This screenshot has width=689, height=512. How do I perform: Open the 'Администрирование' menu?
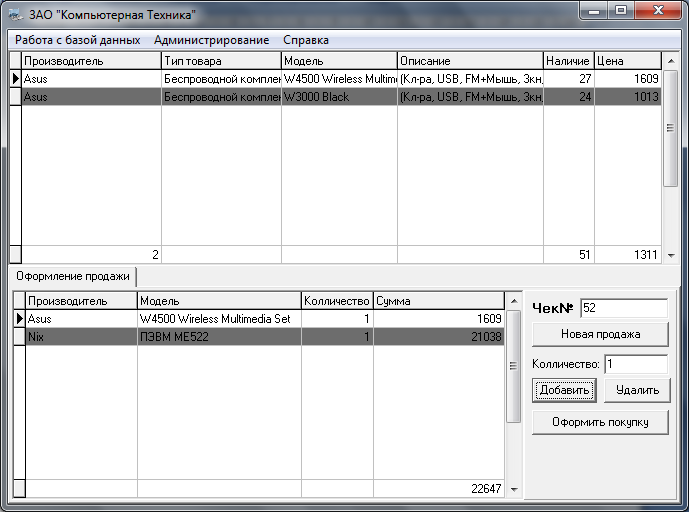pyautogui.click(x=211, y=40)
